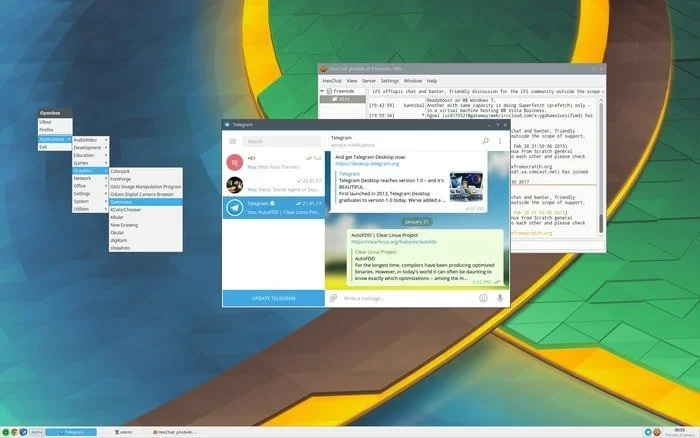Open the emoji picker in Telegram
Screen dimensions: 700x438
(483, 298)
